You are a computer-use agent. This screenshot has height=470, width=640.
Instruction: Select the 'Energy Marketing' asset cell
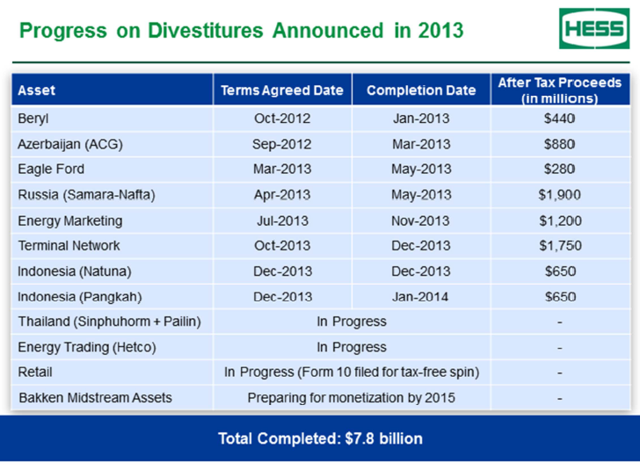tap(112, 221)
